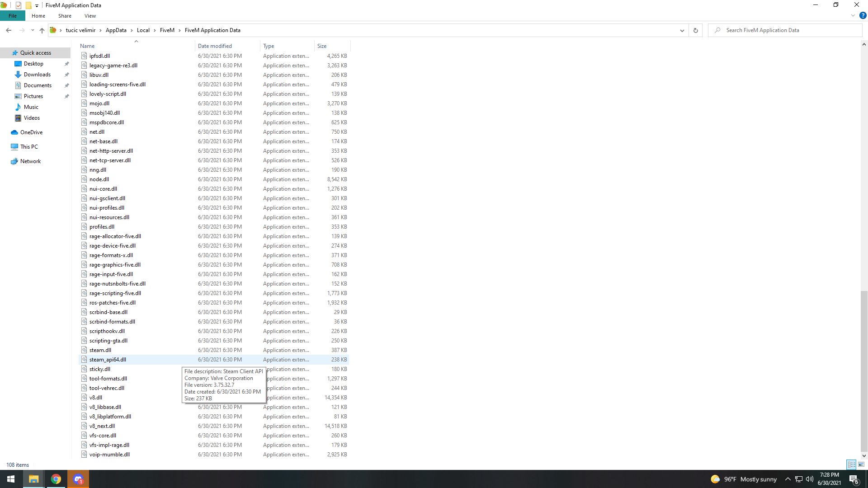Select OneDrive in navigation pane
868x488 pixels.
click(x=31, y=132)
